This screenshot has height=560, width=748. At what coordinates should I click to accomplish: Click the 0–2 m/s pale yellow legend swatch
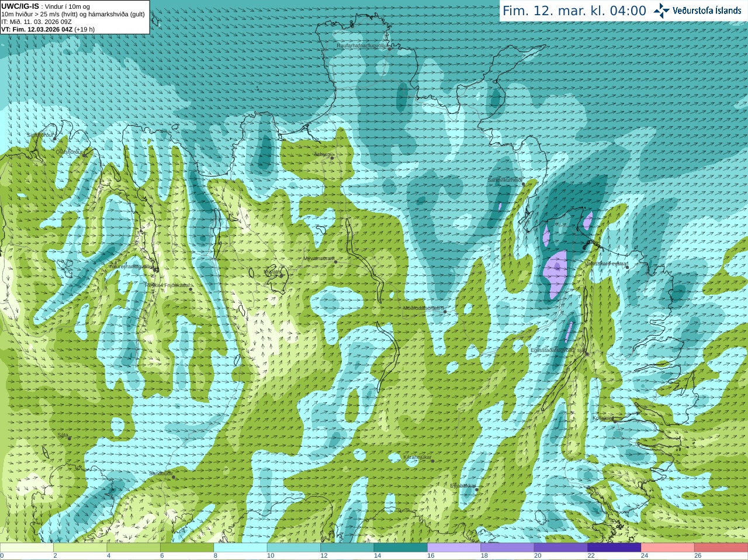tap(27, 548)
